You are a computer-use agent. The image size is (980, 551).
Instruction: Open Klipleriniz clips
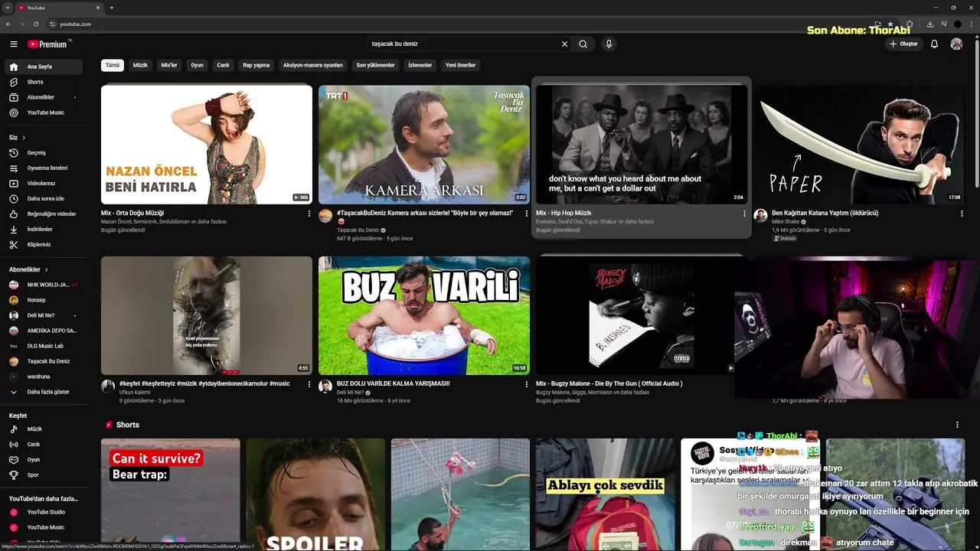(45, 245)
